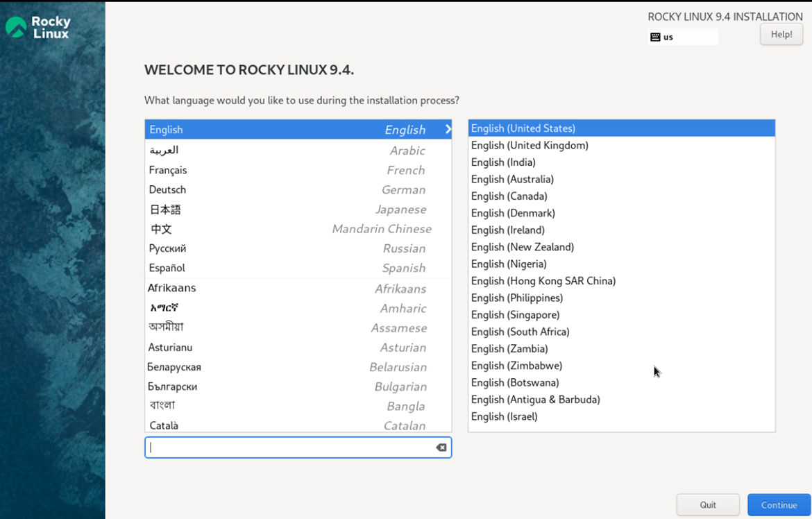812x519 pixels.
Task: Click the arrow chevron on the English row
Action: click(x=448, y=130)
